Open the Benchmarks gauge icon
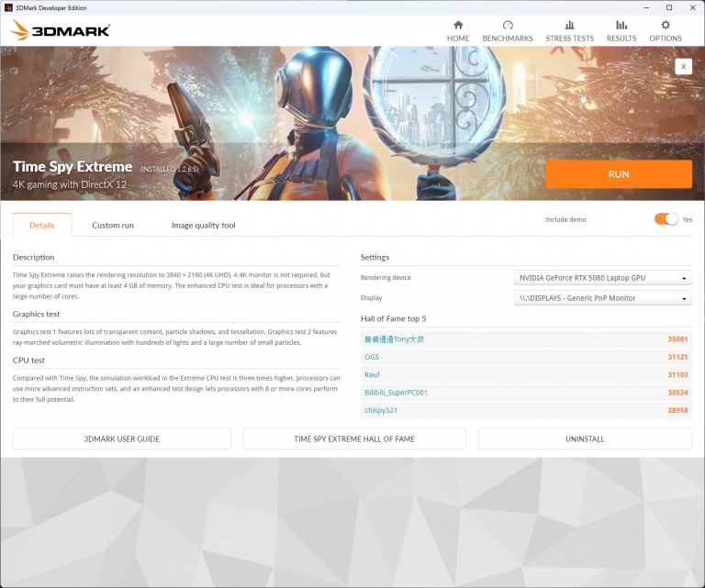705x588 pixels. [508, 25]
